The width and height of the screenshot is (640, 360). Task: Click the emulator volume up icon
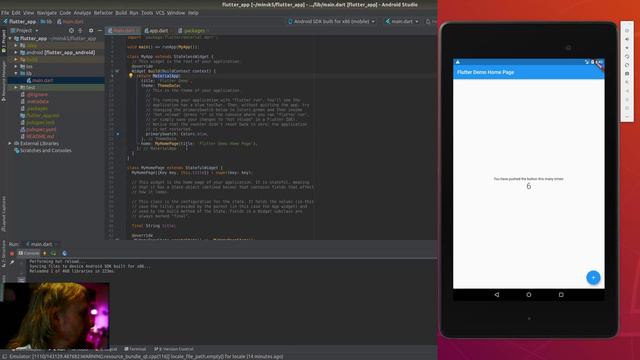coord(627,39)
